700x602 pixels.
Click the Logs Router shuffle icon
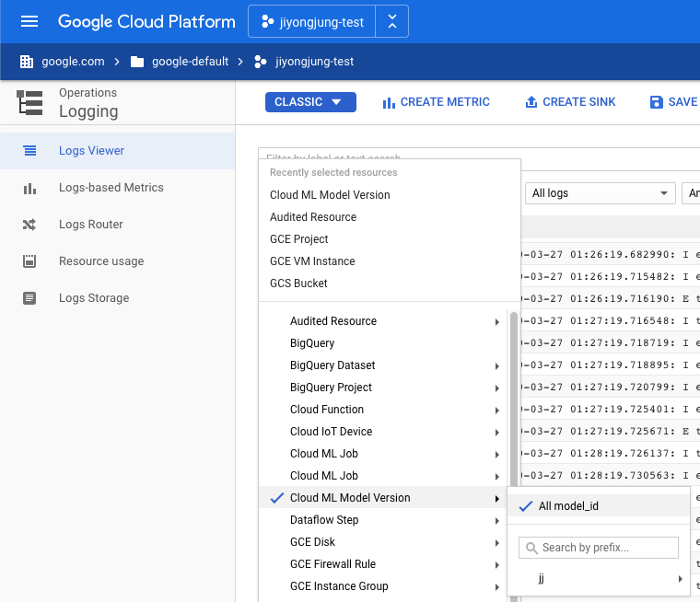29,225
